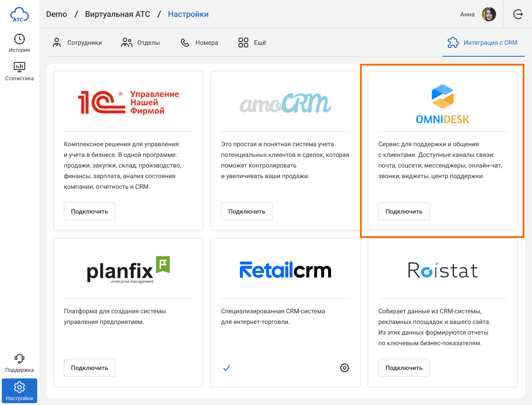Click Виртуальная АТС in the breadcrumb
The width and height of the screenshot is (532, 405).
[x=117, y=14]
